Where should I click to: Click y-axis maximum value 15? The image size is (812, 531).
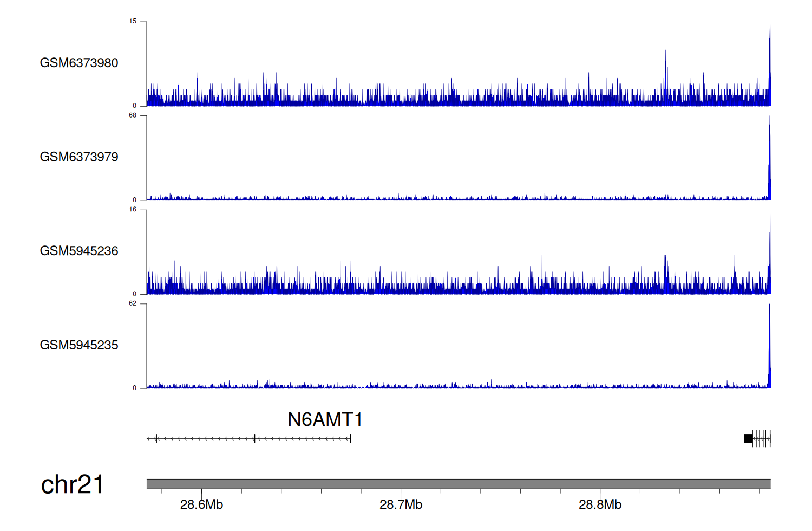click(x=133, y=22)
